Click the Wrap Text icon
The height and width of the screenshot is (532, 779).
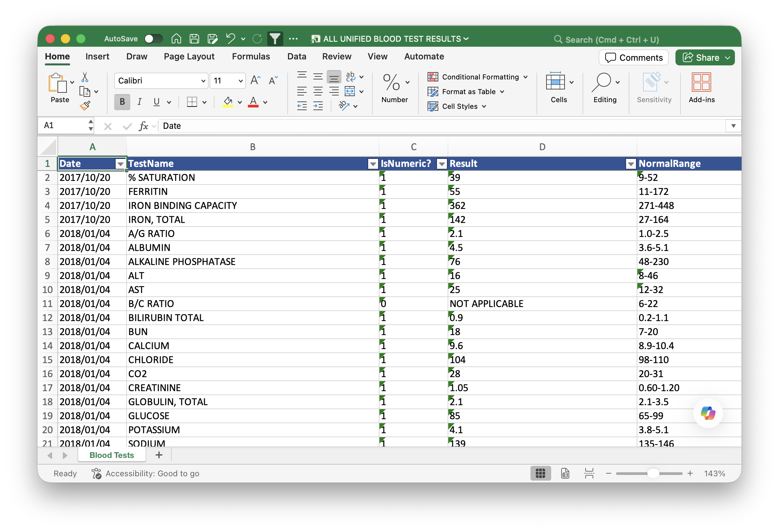click(x=351, y=77)
